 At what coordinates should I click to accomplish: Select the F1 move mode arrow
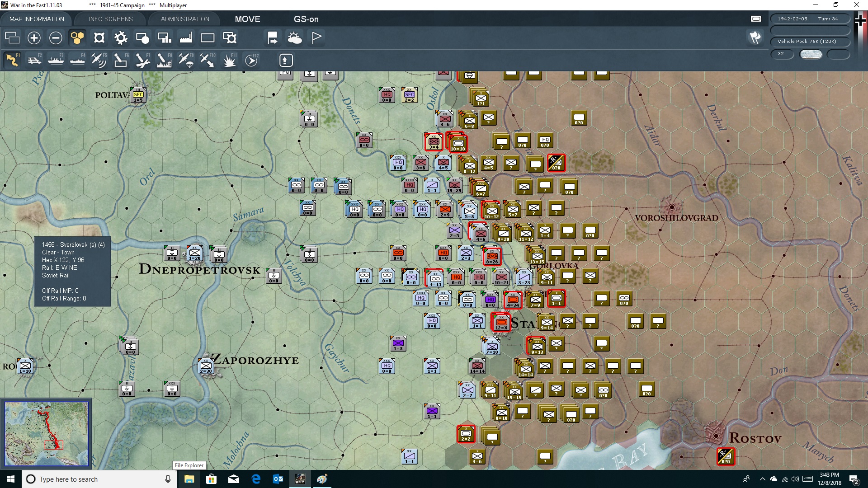point(12,60)
